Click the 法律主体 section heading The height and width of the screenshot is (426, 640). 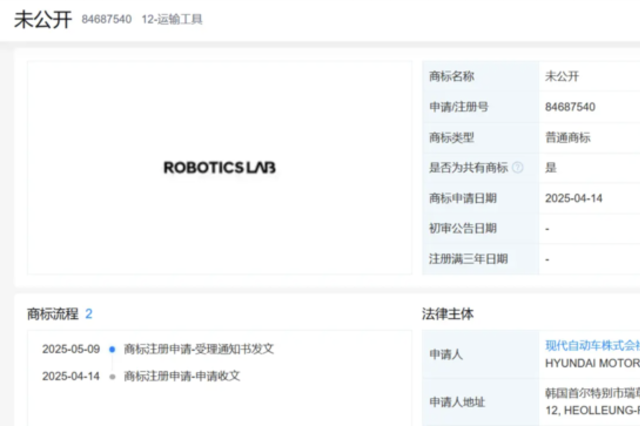coord(448,314)
